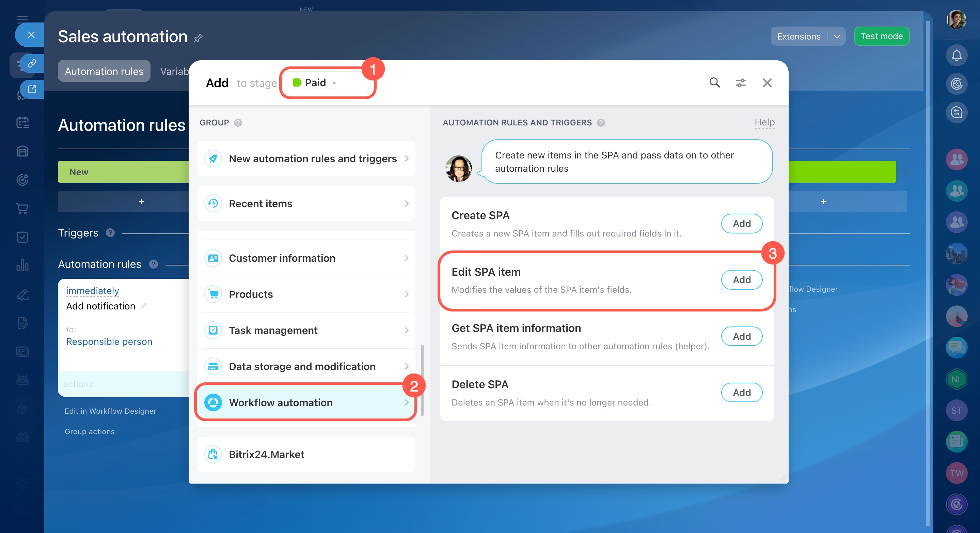Image resolution: width=980 pixels, height=533 pixels.
Task: Enable Test mode
Action: point(881,36)
